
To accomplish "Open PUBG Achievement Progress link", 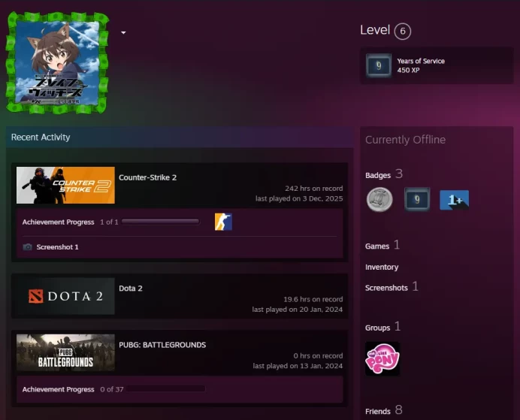I will (x=58, y=389).
